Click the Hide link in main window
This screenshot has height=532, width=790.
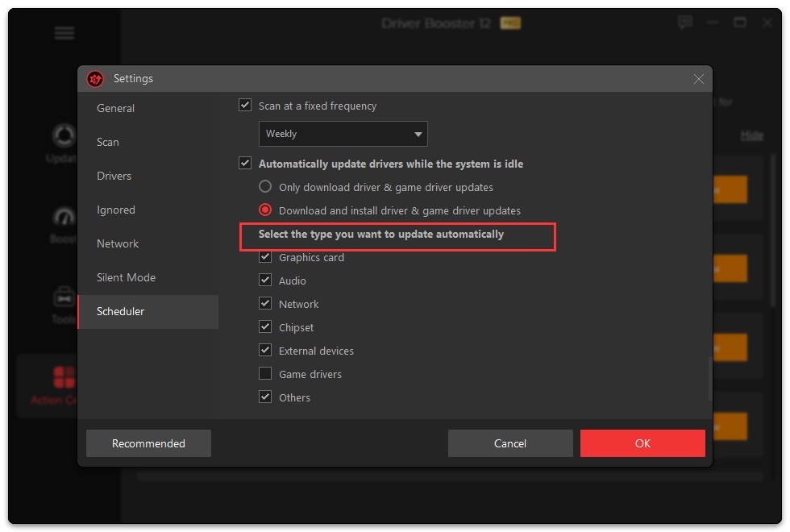(751, 135)
